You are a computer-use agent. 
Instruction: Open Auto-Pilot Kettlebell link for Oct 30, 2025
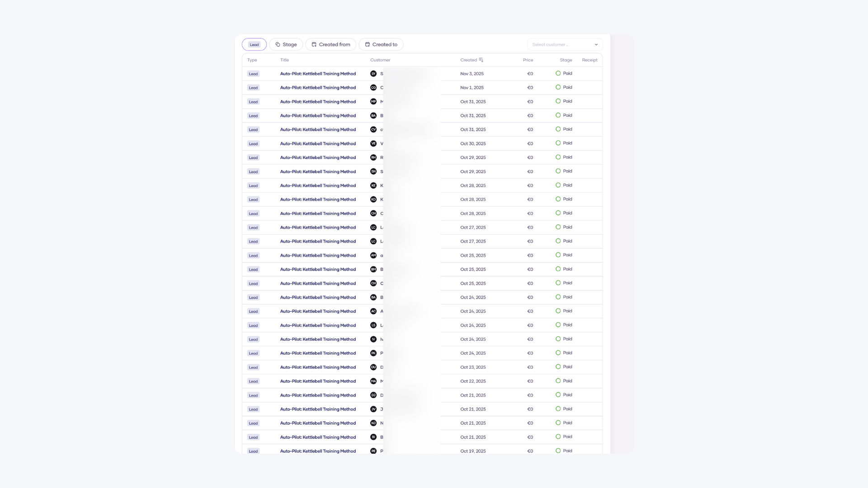(318, 144)
